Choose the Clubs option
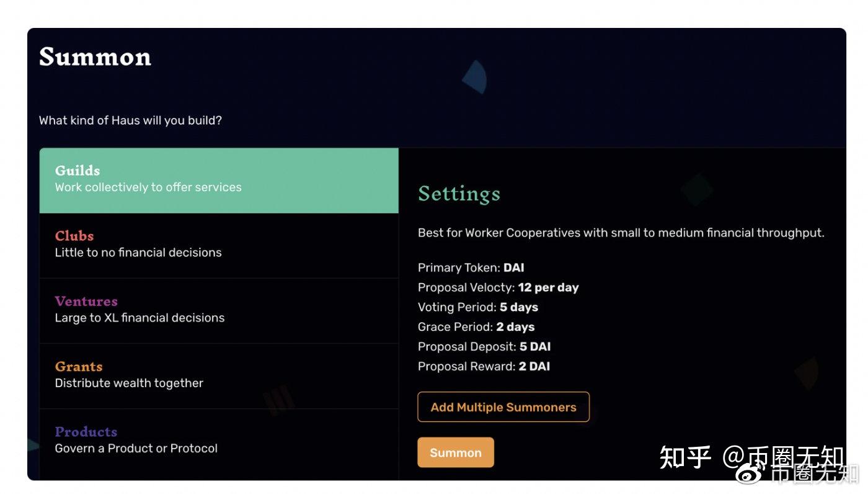Viewport: 868px width, 494px height. point(218,245)
